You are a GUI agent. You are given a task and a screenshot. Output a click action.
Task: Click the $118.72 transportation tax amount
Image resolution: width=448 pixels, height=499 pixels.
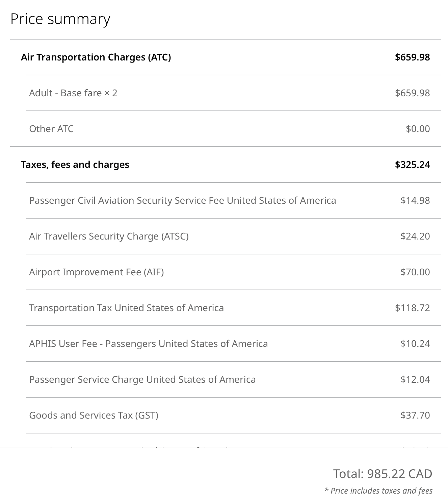[412, 308]
